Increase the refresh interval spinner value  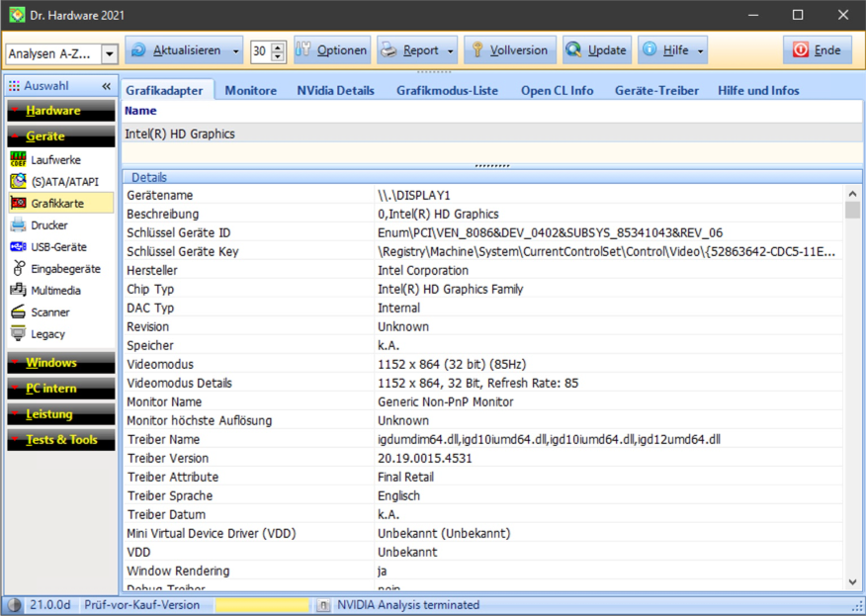point(278,45)
